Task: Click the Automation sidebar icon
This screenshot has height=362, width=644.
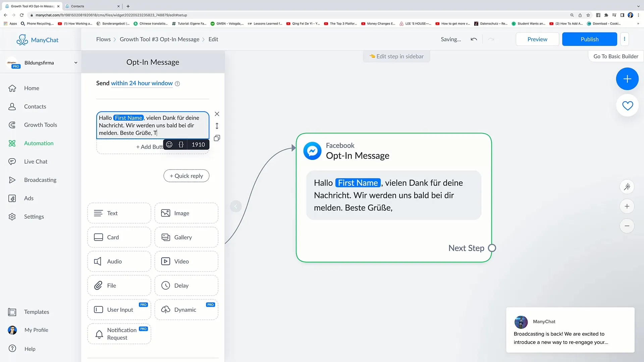Action: (x=12, y=143)
